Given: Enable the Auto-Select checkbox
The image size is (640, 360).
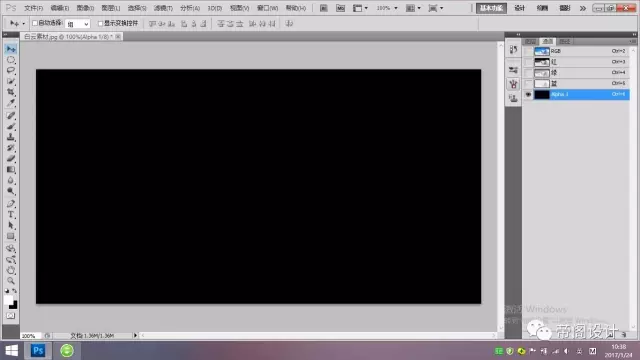Looking at the screenshot, I should (x=35, y=23).
